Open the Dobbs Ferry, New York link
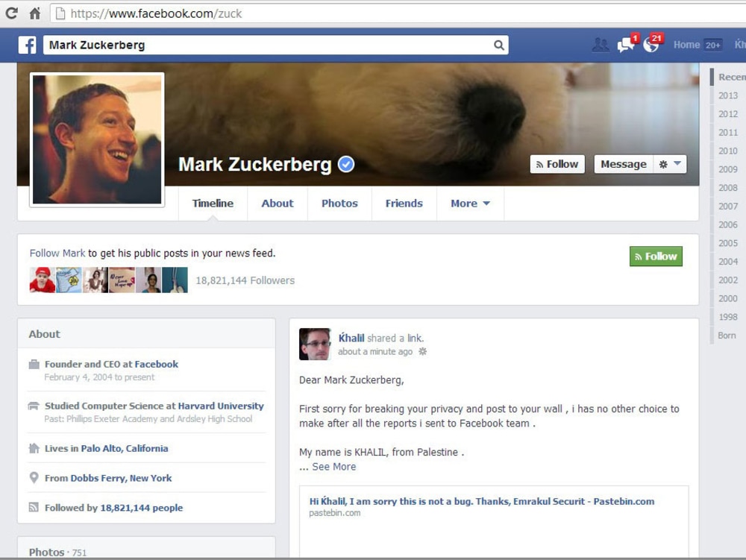 point(121,478)
